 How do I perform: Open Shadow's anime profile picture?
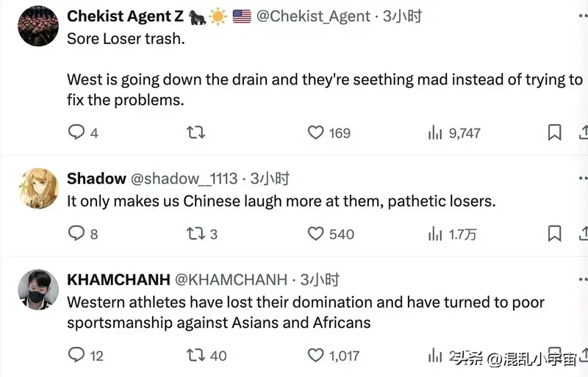(38, 188)
